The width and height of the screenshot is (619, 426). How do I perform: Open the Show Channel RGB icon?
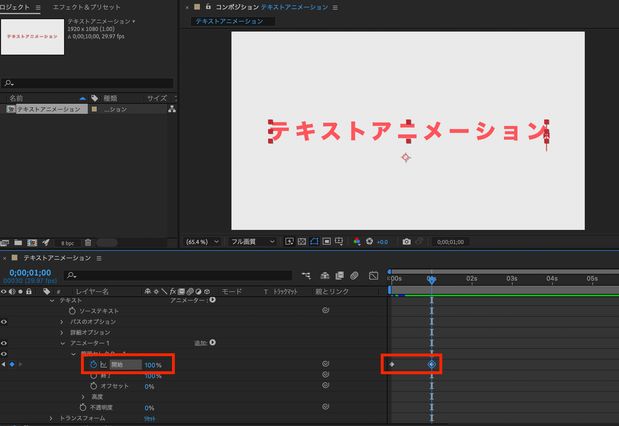coord(357,241)
